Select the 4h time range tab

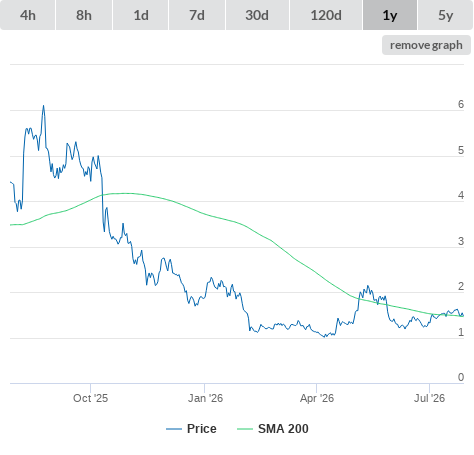point(28,15)
